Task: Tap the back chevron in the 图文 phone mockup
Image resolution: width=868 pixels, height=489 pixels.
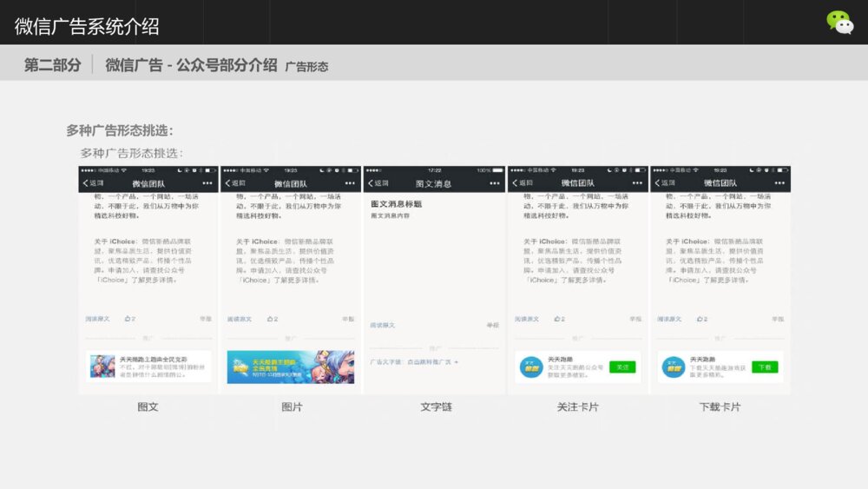Action: (x=86, y=182)
